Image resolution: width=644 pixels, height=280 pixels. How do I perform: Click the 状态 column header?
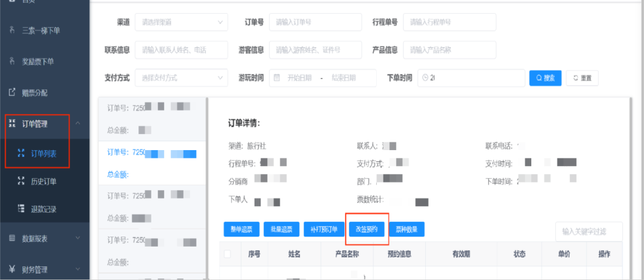click(519, 254)
